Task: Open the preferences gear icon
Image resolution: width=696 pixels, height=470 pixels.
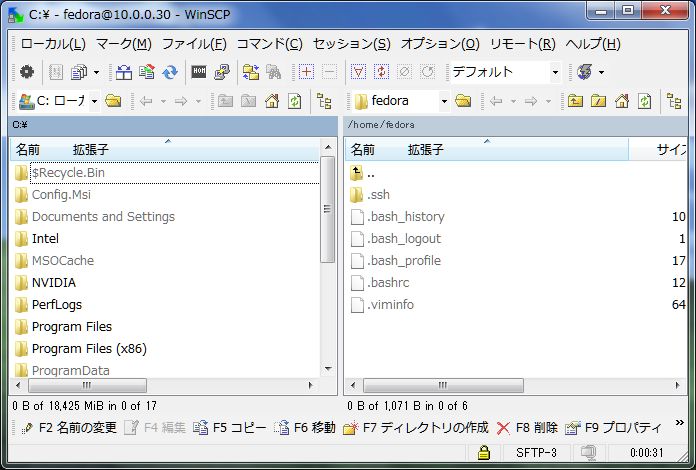Action: point(27,72)
